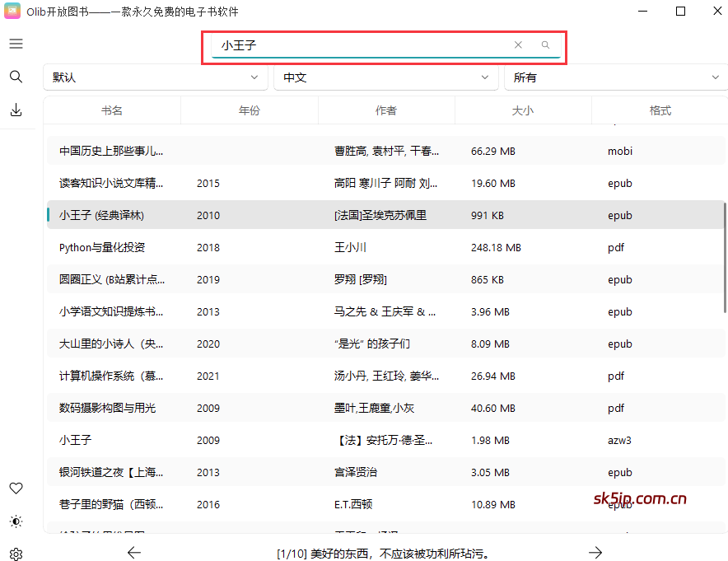Sort results by the 大小 column
This screenshot has height=561, width=728.
[522, 110]
